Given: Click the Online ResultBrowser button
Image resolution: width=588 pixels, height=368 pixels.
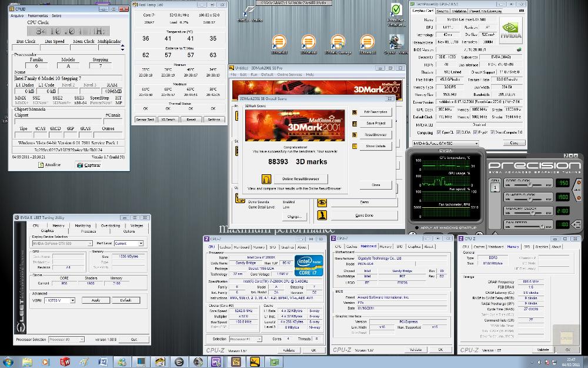Looking at the screenshot, I should [x=300, y=179].
